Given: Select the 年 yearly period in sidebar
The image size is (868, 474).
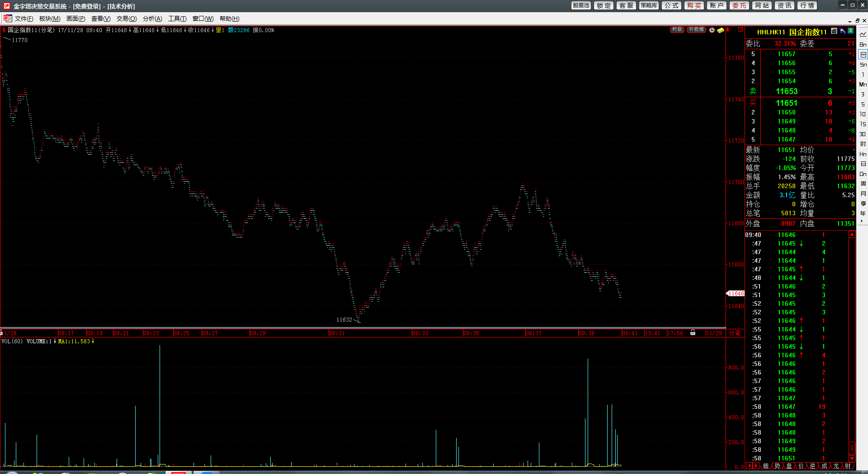Looking at the screenshot, I should pos(863,213).
